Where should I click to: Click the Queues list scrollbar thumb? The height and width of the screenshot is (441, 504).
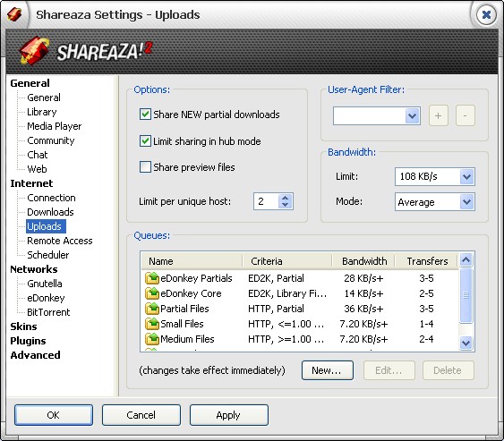click(x=466, y=295)
